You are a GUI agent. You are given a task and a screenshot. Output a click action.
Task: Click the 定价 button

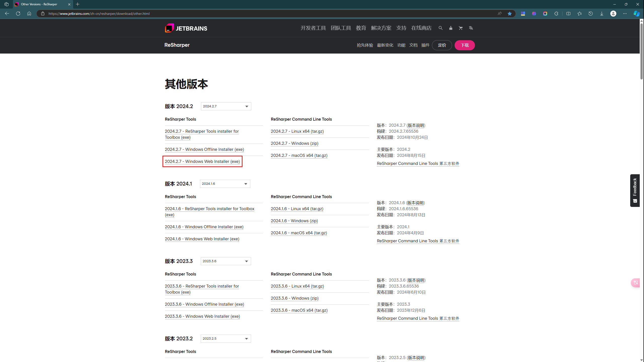pyautogui.click(x=442, y=45)
